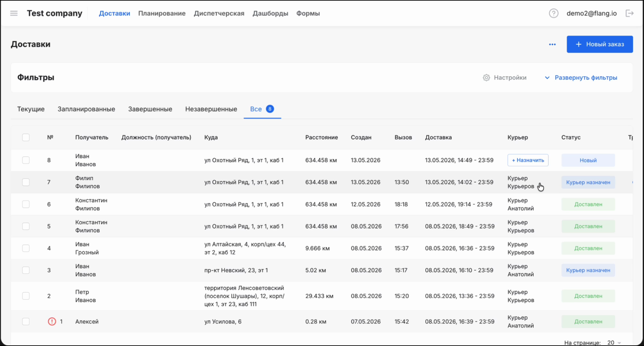Open the Формы navigation item
Image resolution: width=644 pixels, height=346 pixels.
pos(308,13)
